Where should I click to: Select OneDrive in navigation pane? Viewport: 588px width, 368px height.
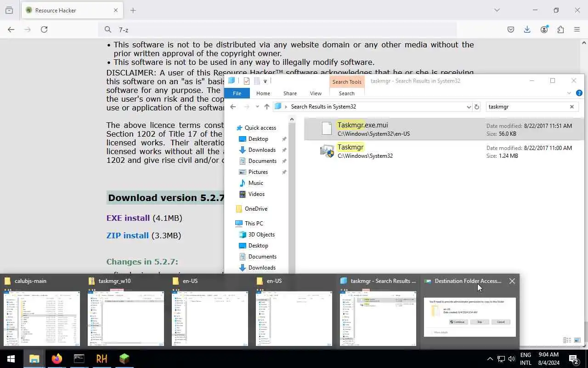click(256, 209)
